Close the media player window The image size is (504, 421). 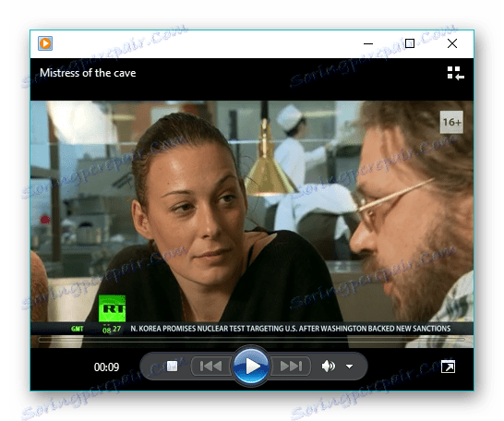coord(452,43)
